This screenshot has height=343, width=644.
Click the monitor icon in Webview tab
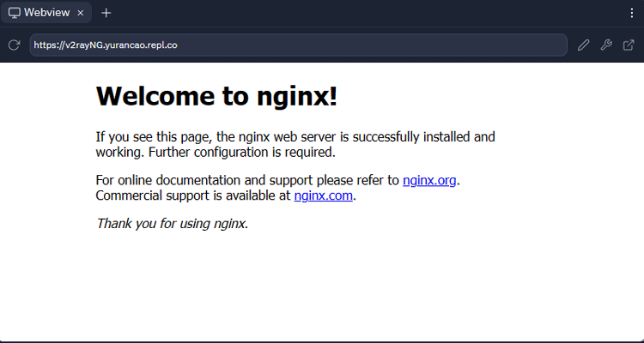pos(14,13)
